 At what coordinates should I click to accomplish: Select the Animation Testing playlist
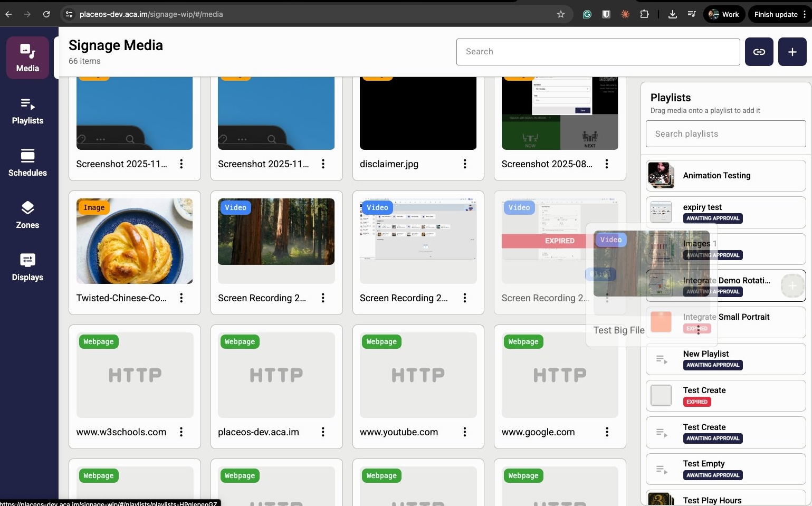click(x=725, y=175)
